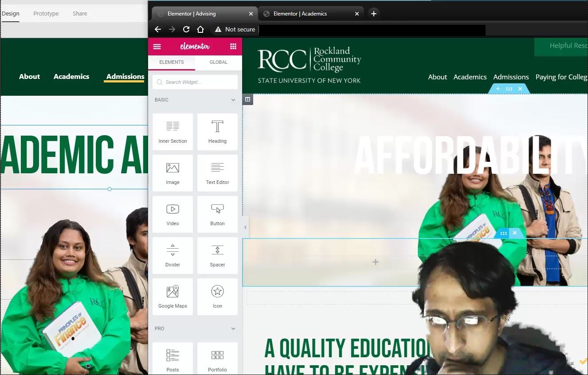This screenshot has width=588, height=375.
Task: Reload the page in the browser
Action: coord(186,29)
